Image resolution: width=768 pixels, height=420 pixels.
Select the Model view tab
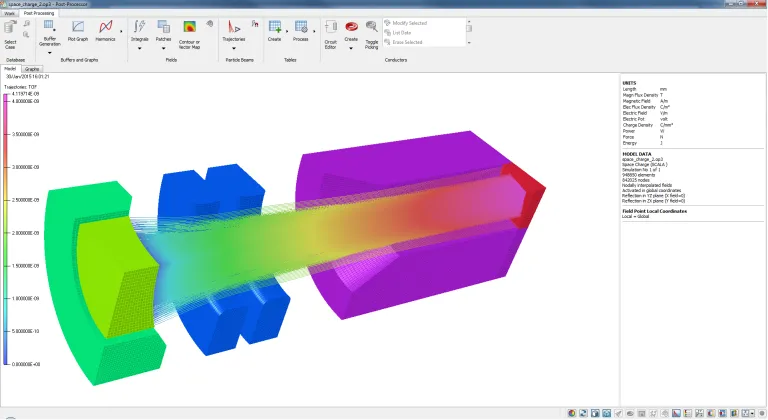(x=10, y=69)
